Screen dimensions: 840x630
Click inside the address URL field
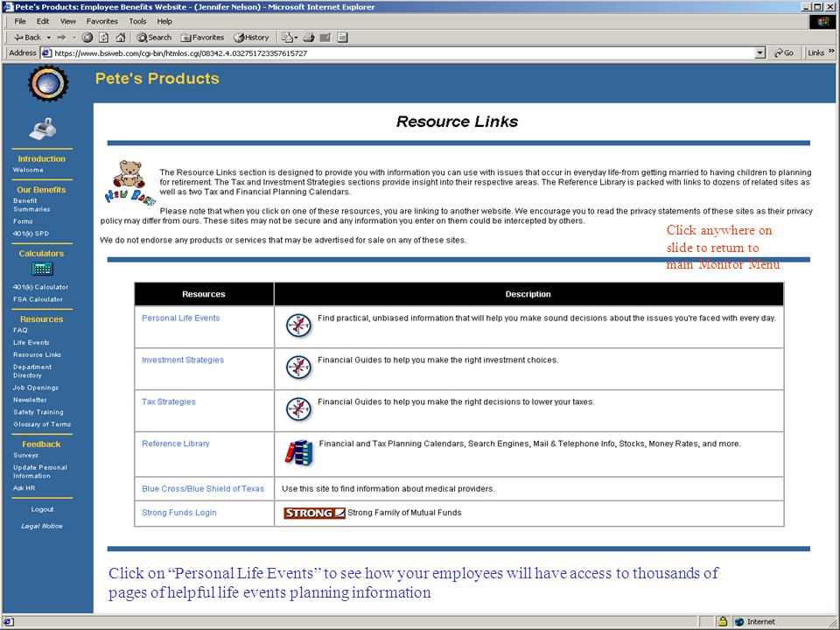coord(402,53)
